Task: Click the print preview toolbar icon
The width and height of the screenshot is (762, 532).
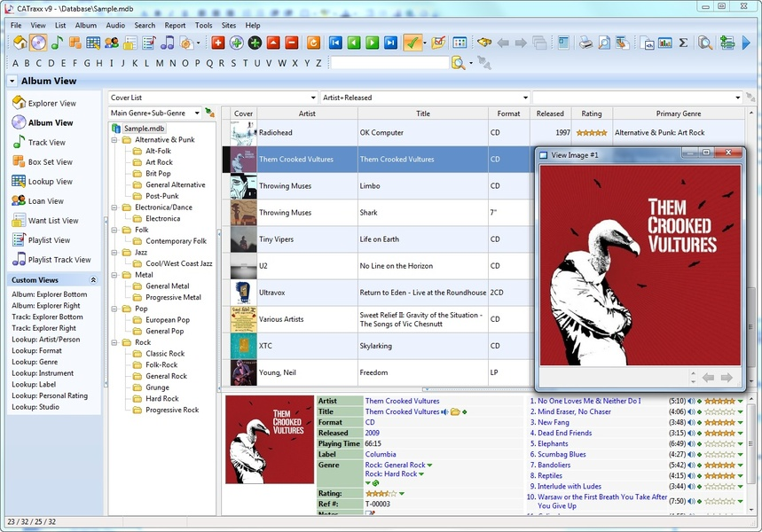Action: (x=603, y=42)
